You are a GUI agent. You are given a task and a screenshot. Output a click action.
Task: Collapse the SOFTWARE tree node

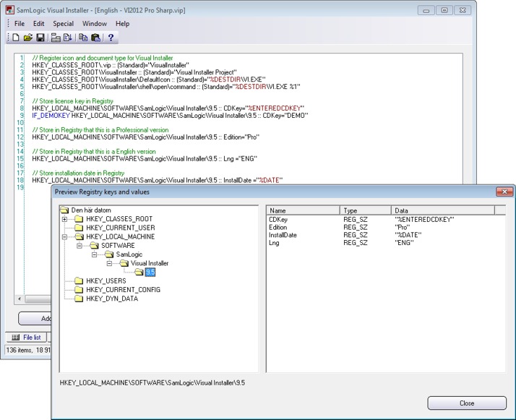click(x=79, y=246)
